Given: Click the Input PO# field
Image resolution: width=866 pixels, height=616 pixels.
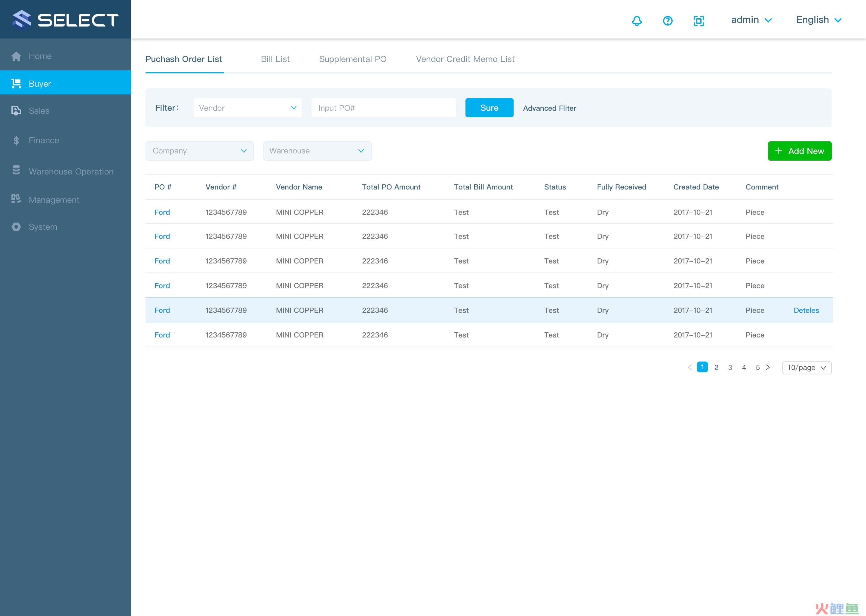Looking at the screenshot, I should click(383, 108).
